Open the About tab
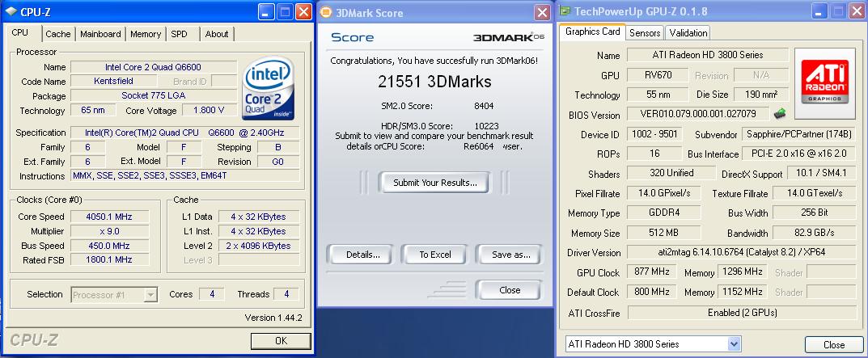 point(217,34)
